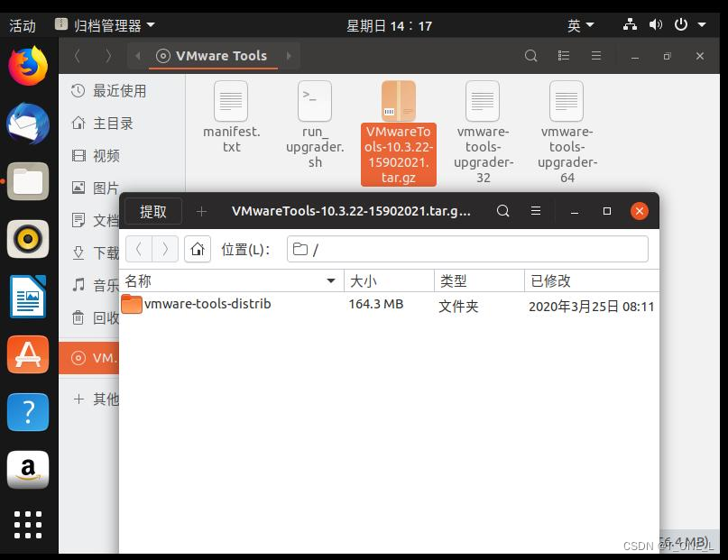Sort by 已修改 column header
The width and height of the screenshot is (728, 560).
click(592, 280)
